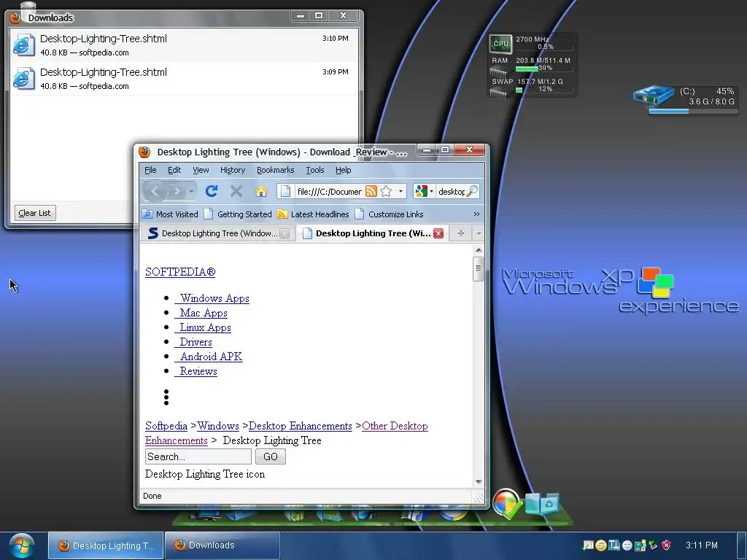This screenshot has width=747, height=560.
Task: Open the recycle bin dock icon
Action: pos(542,505)
